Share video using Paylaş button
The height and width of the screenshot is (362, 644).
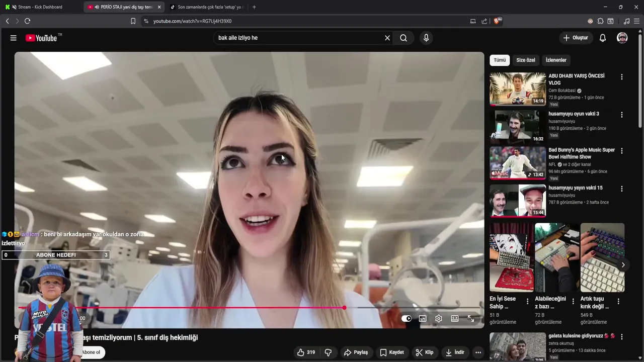(x=356, y=352)
